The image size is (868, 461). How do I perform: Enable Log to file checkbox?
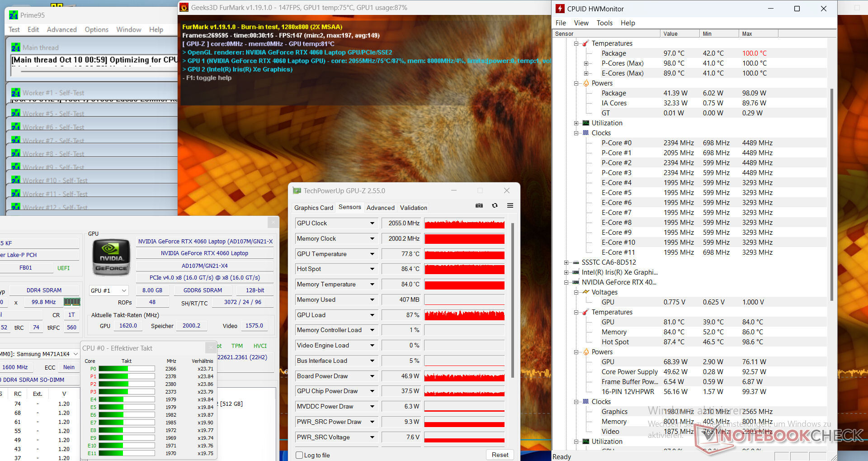[x=299, y=455]
